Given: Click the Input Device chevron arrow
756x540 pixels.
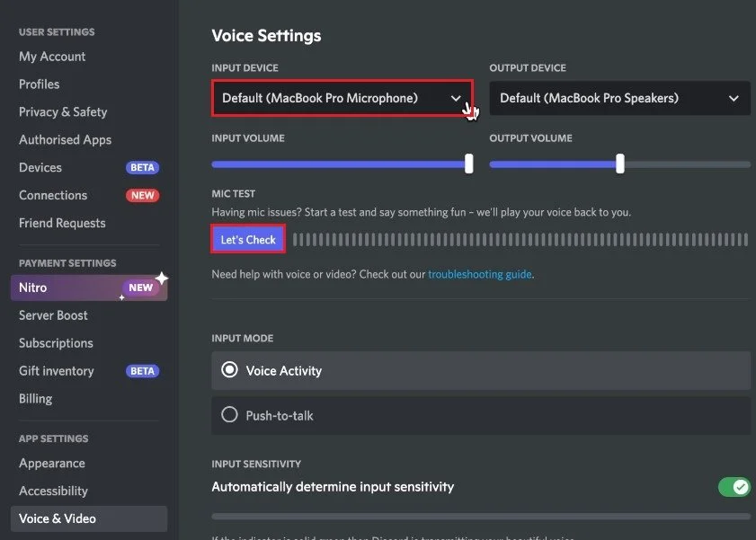Looking at the screenshot, I should tap(456, 98).
